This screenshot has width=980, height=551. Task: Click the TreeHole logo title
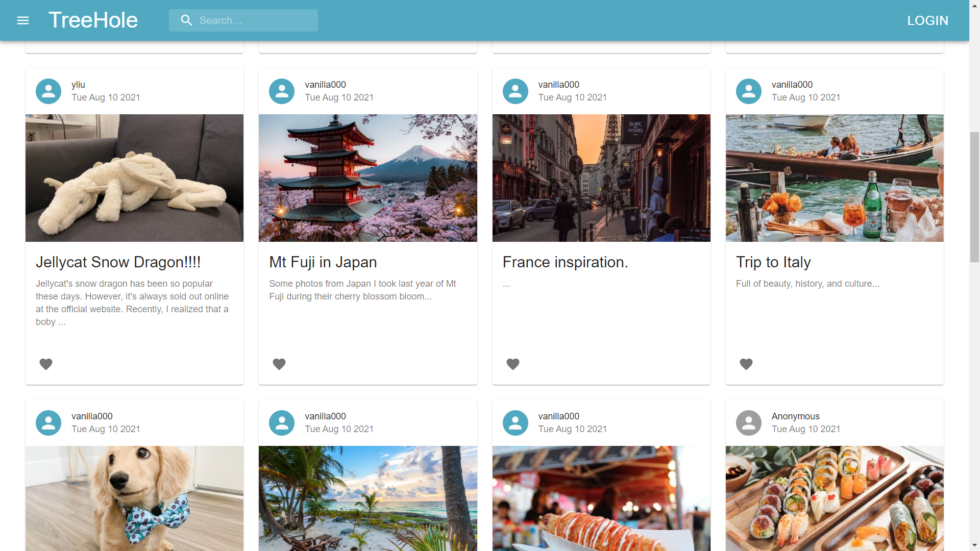(93, 20)
